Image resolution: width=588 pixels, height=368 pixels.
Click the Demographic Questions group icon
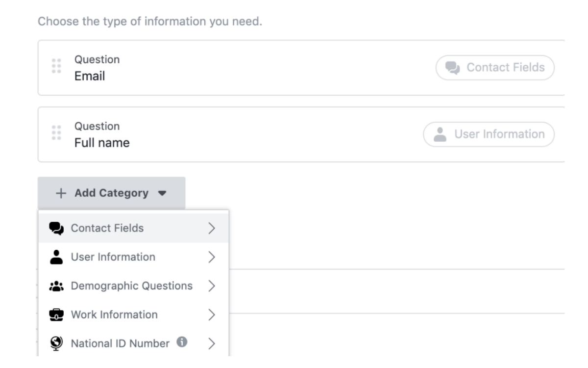[57, 286]
